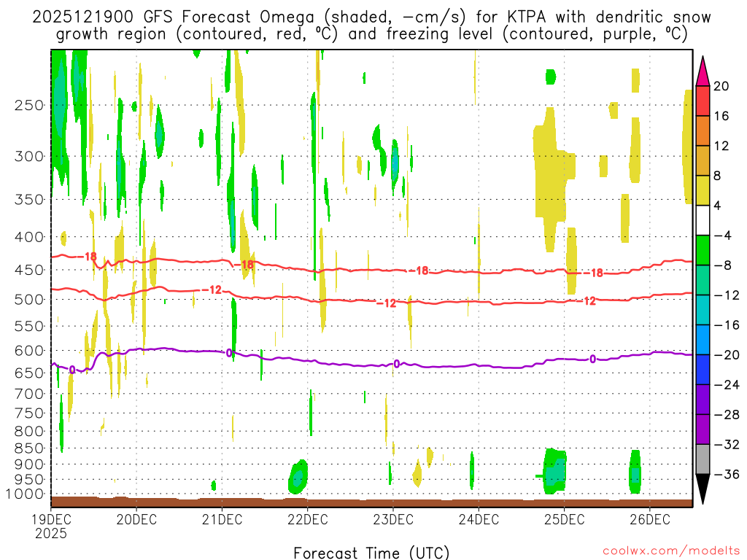
Task: Click the purple 0 contour label near 21DEC
Action: coord(229,354)
